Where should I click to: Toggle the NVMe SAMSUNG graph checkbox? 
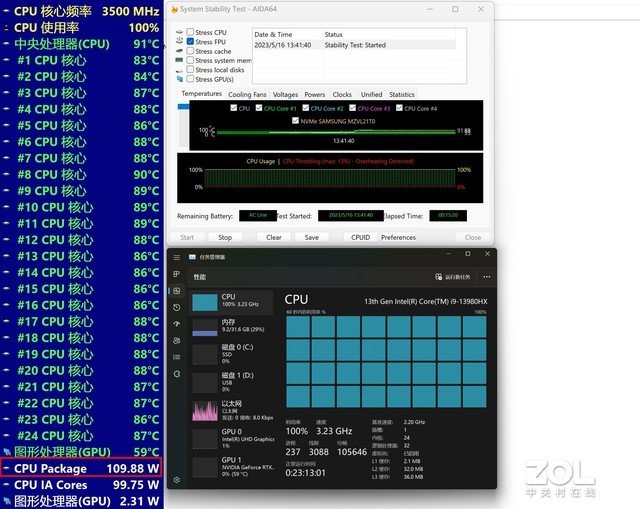[x=296, y=121]
